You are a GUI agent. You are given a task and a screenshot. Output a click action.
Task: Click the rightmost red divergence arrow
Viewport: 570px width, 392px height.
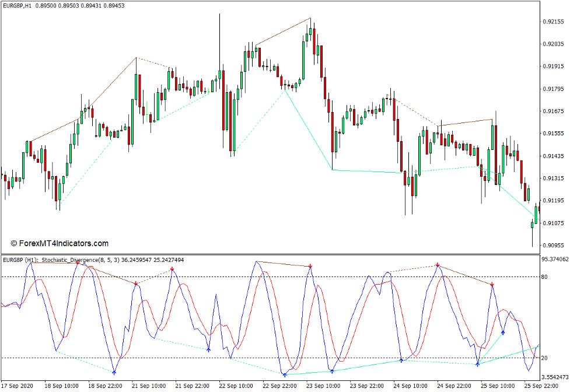click(x=492, y=285)
